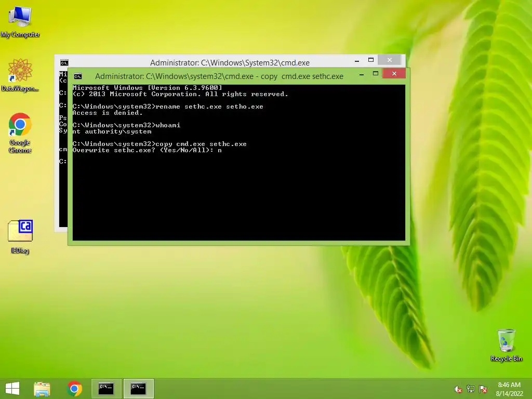Viewport: 532px width, 399px height.
Task: Open DataWagon desktop shortcut
Action: 20,75
